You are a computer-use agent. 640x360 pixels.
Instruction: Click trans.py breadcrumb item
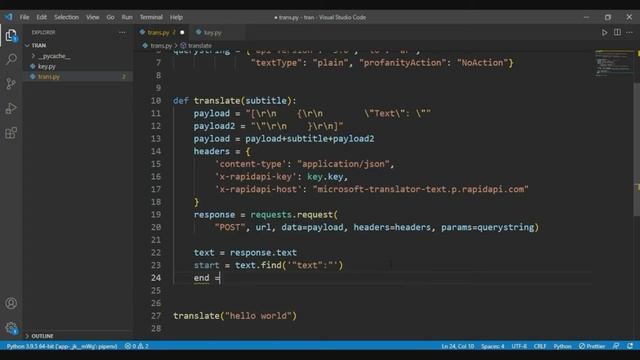coord(157,46)
